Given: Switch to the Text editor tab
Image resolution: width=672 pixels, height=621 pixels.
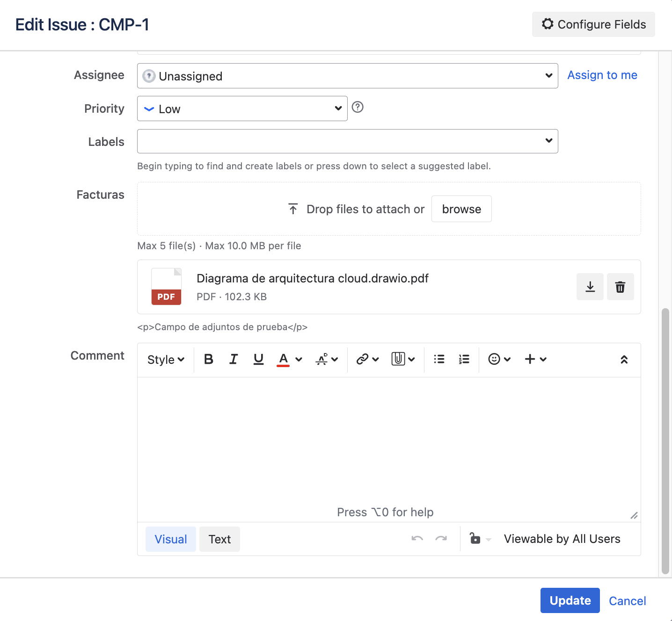Looking at the screenshot, I should tap(219, 539).
